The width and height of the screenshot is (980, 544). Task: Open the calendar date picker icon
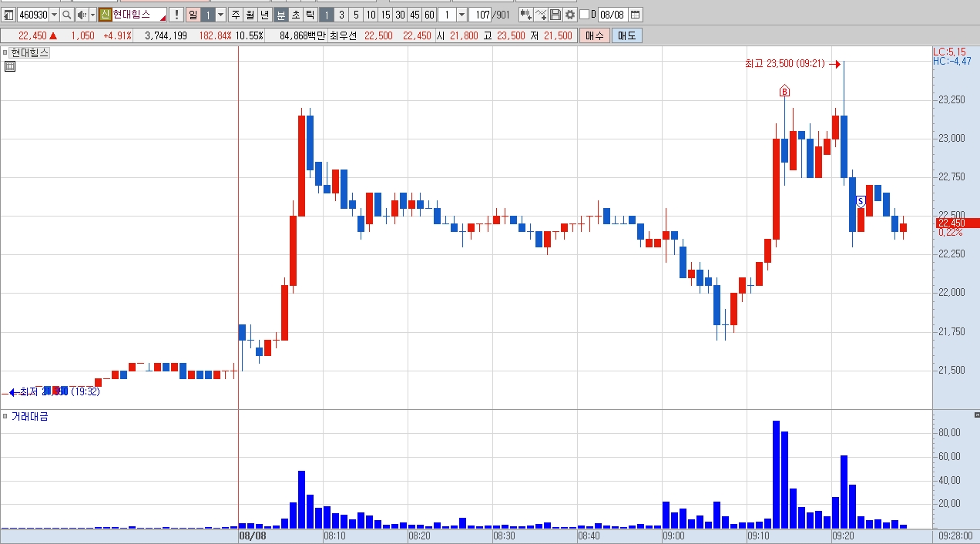pyautogui.click(x=636, y=15)
